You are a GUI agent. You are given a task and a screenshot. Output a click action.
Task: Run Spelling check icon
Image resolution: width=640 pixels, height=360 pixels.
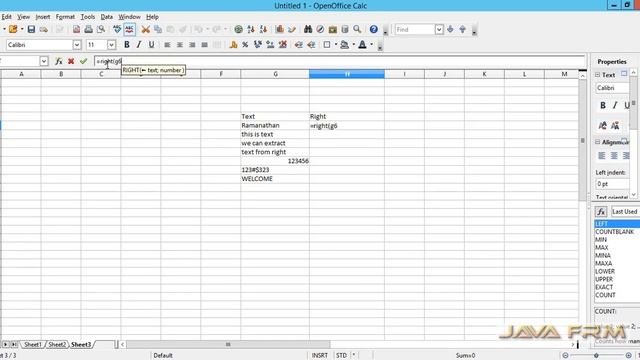117,29
